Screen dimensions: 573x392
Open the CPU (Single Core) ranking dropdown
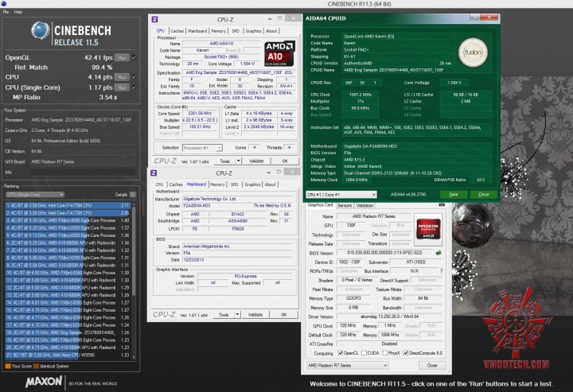35,195
